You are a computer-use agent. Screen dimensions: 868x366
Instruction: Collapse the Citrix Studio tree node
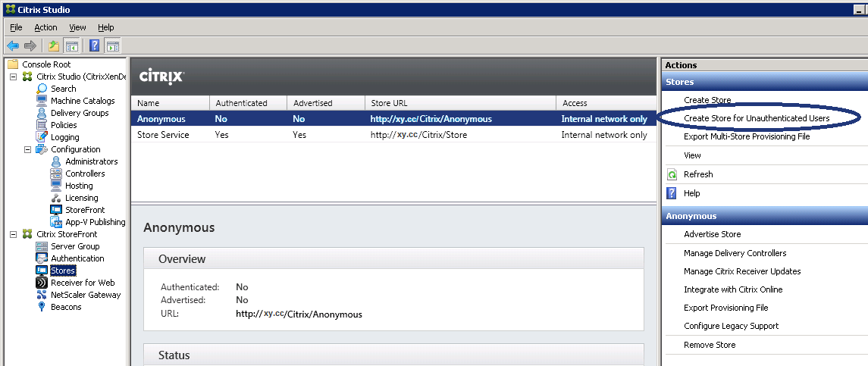14,77
